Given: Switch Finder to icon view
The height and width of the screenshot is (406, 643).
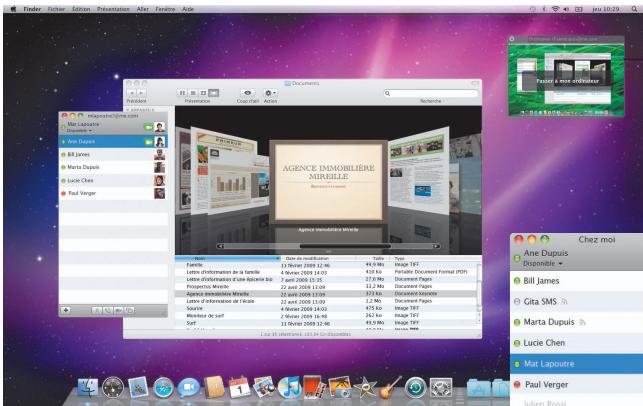Looking at the screenshot, I should coord(182,93).
